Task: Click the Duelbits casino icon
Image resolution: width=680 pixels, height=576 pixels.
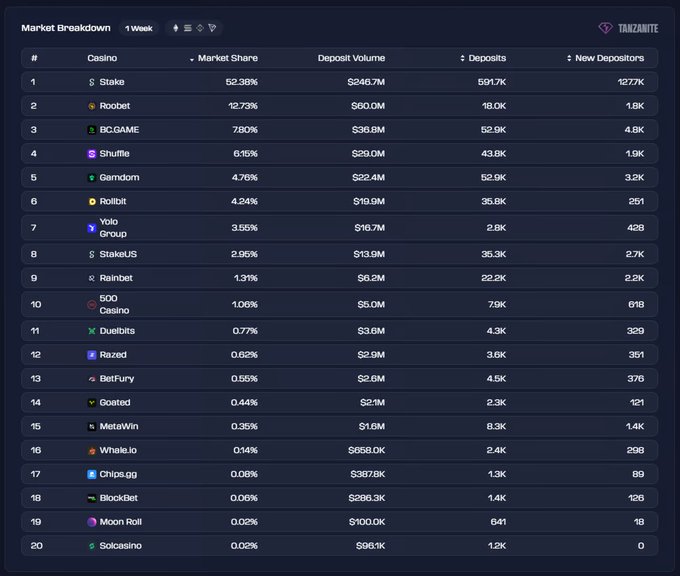Action: (x=92, y=331)
